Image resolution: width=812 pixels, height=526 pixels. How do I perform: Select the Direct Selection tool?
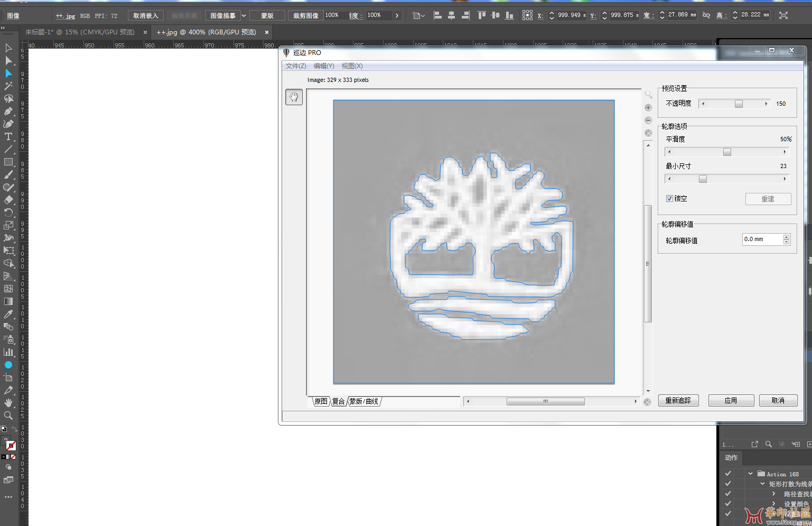(x=8, y=61)
